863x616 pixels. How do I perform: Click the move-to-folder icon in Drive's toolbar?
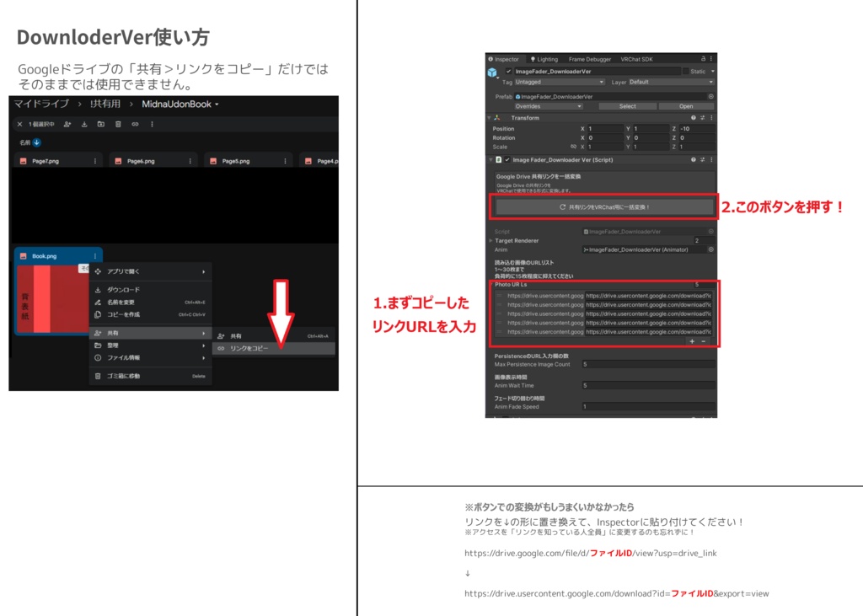tap(101, 125)
